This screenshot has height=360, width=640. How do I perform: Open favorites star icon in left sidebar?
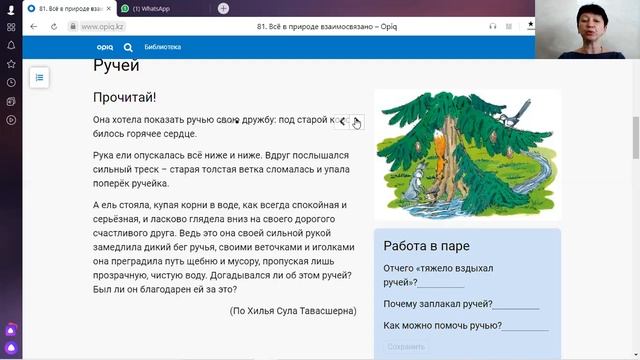pyautogui.click(x=11, y=64)
